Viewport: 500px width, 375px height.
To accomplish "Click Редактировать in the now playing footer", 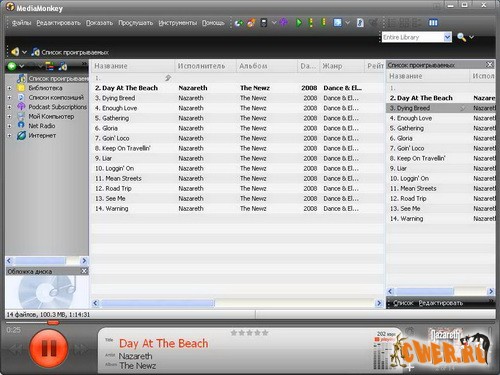I will pyautogui.click(x=441, y=303).
